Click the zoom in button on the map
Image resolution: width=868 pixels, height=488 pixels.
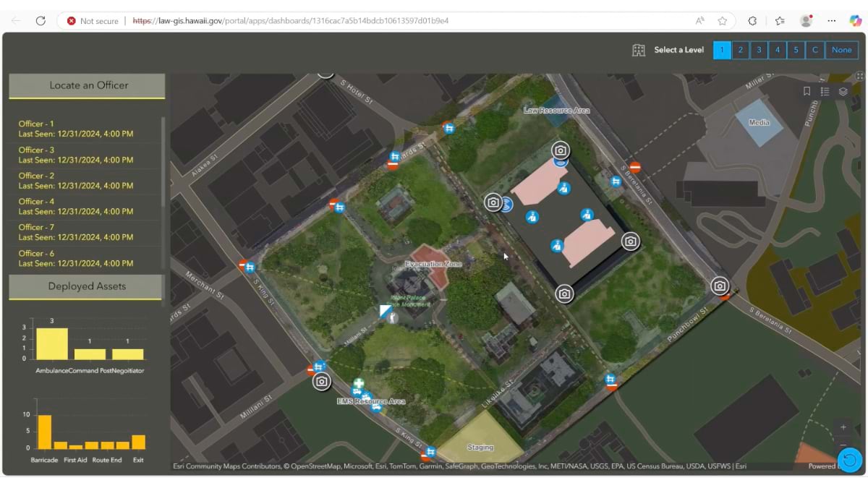coord(843,427)
